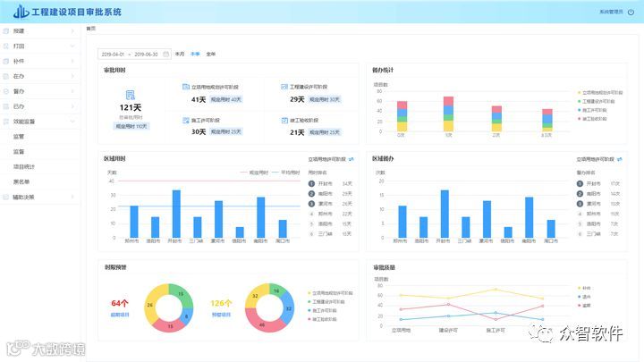644x362 pixels.
Task: Click the red 46 segment of donut
Action: pyautogui.click(x=262, y=324)
